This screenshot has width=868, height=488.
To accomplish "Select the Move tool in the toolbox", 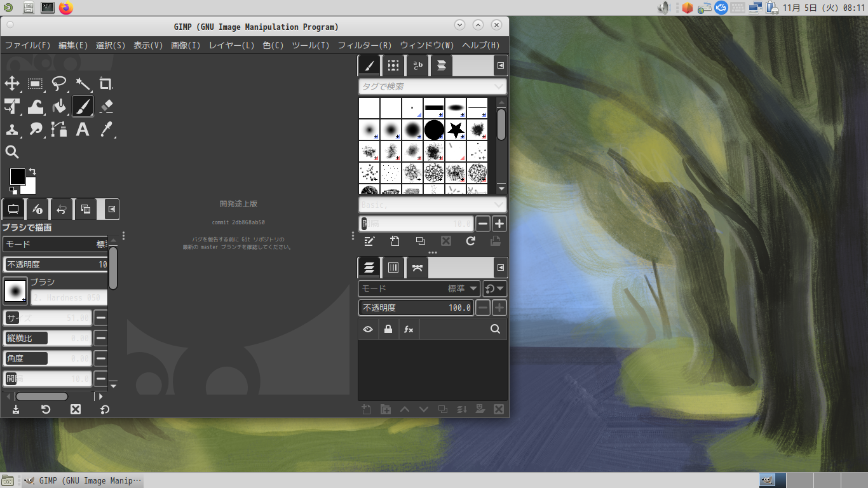I will click(x=12, y=83).
